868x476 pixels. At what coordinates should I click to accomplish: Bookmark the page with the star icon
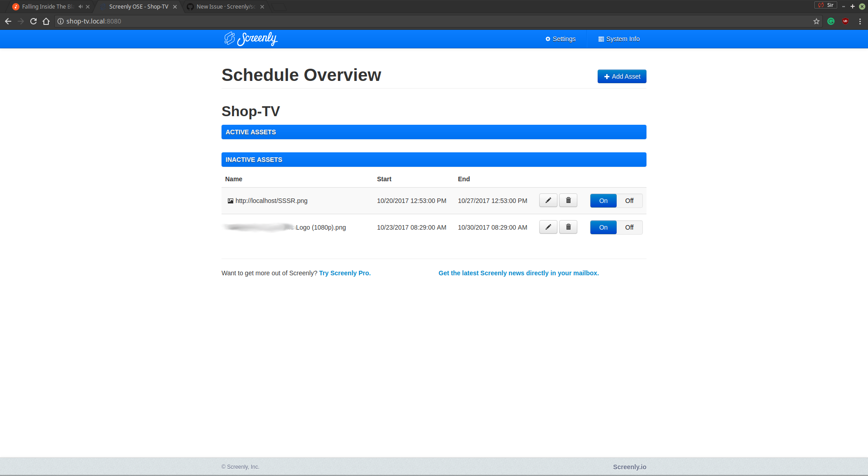pyautogui.click(x=816, y=21)
